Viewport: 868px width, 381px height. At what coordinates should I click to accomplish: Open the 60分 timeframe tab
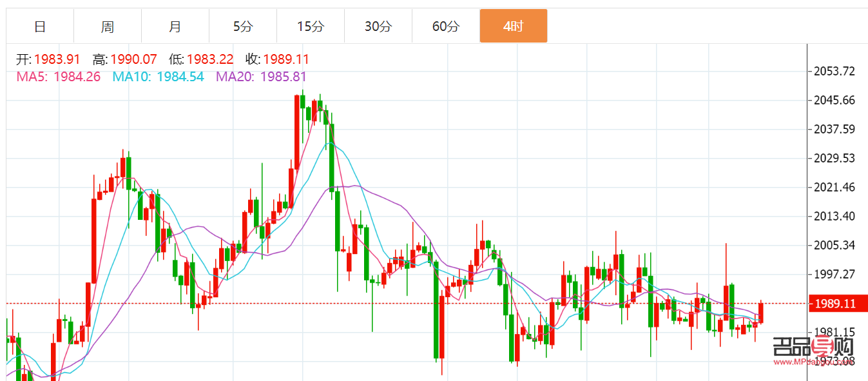click(446, 26)
